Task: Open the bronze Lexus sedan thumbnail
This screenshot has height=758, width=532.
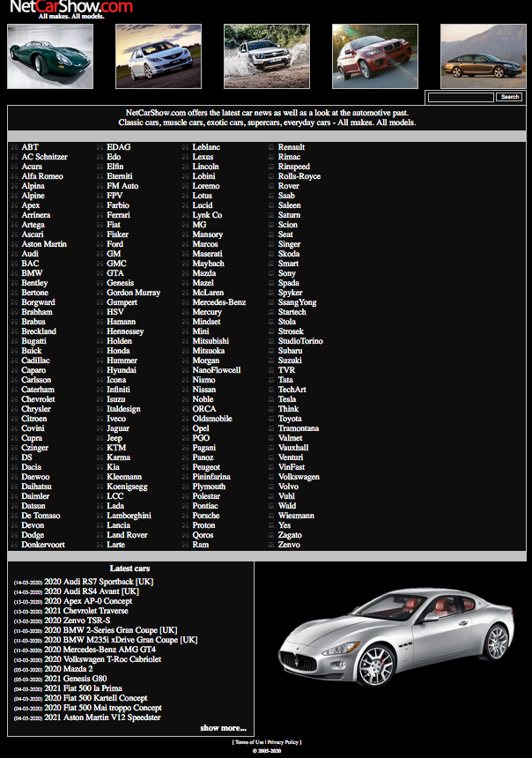Action: 484,56
